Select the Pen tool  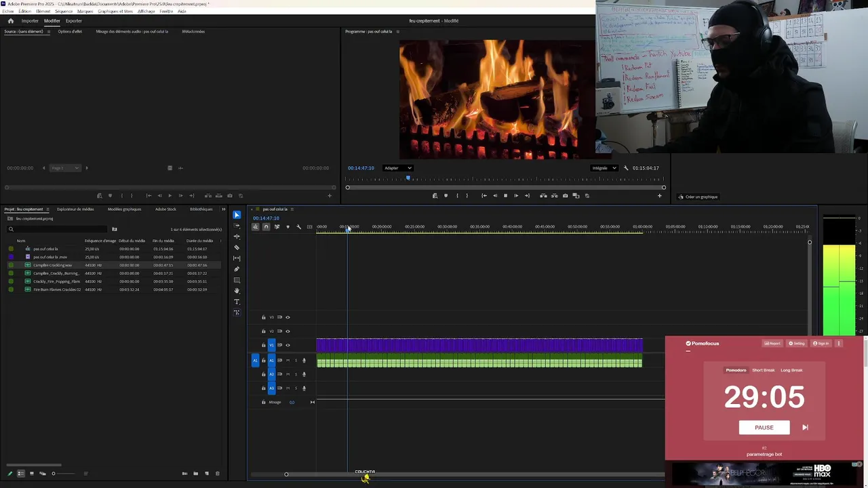point(237,269)
